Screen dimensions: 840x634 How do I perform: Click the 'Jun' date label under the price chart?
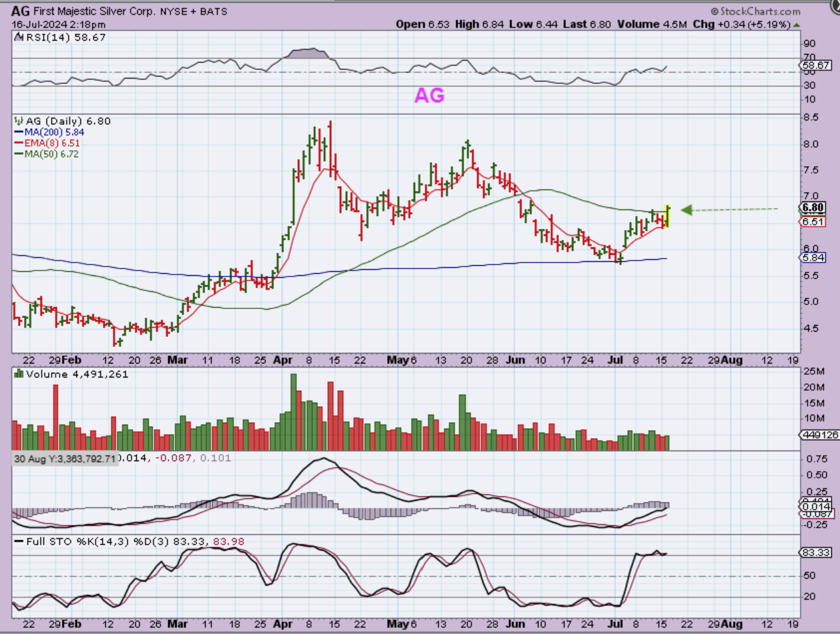click(x=515, y=360)
